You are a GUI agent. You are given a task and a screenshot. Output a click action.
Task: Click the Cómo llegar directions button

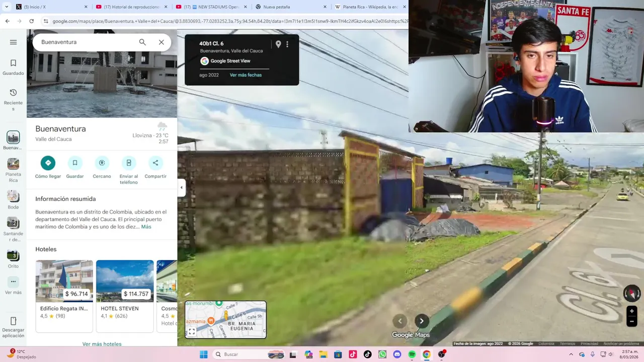[48, 163]
